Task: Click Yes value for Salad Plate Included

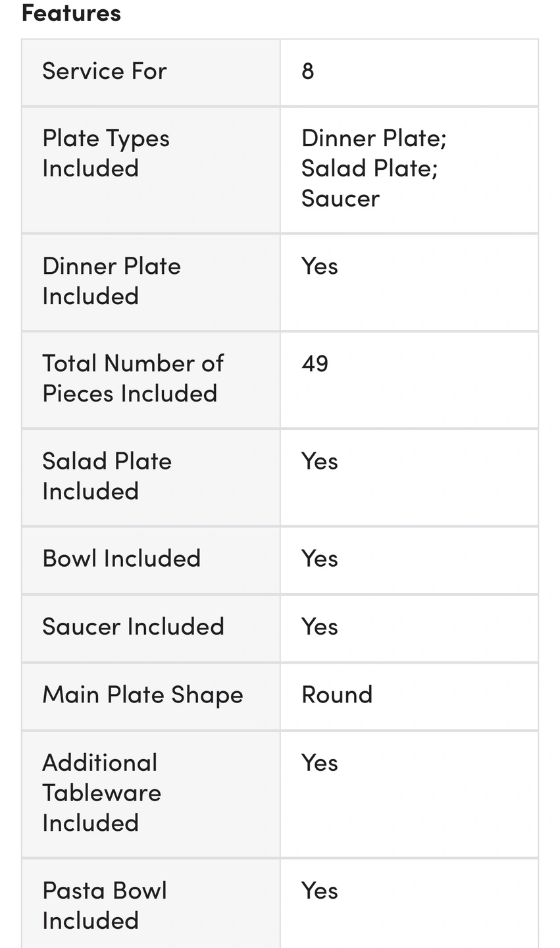Action: coord(320,461)
